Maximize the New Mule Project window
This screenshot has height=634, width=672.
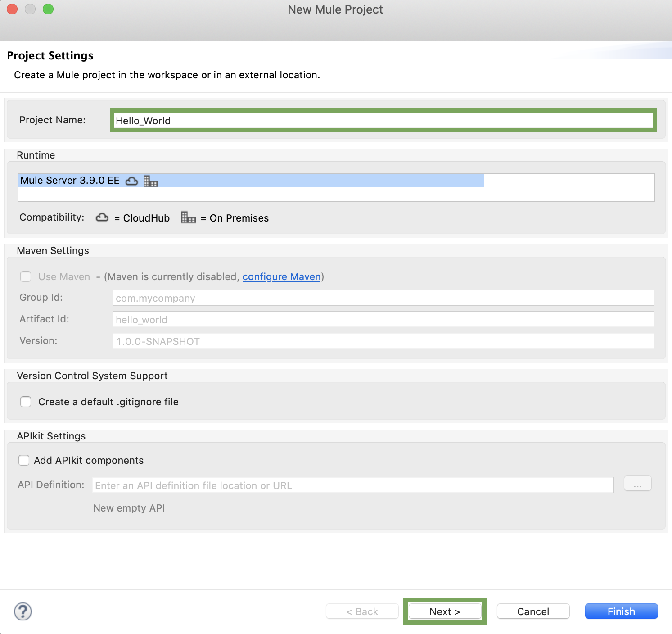point(48,9)
